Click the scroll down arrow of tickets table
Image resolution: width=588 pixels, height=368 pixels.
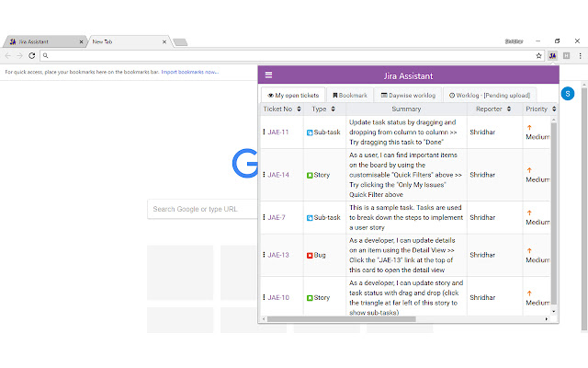click(554, 311)
